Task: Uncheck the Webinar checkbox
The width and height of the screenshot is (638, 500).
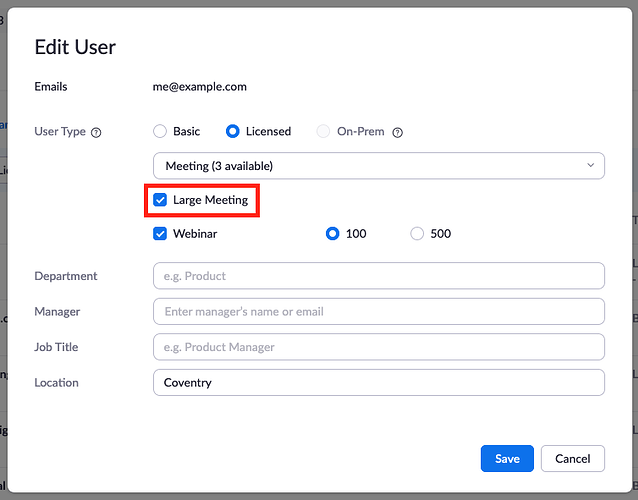Action: [160, 234]
